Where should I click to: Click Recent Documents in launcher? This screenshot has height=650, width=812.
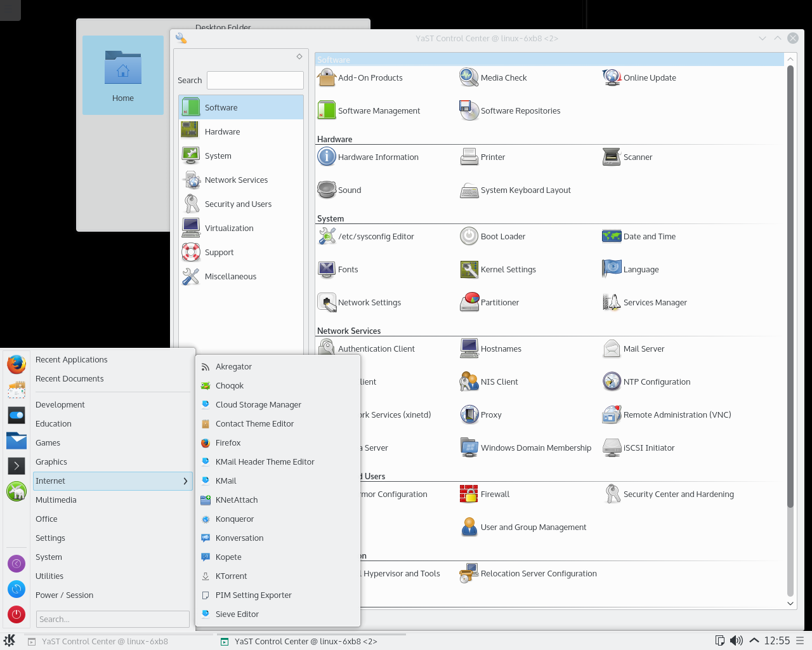coord(112,379)
